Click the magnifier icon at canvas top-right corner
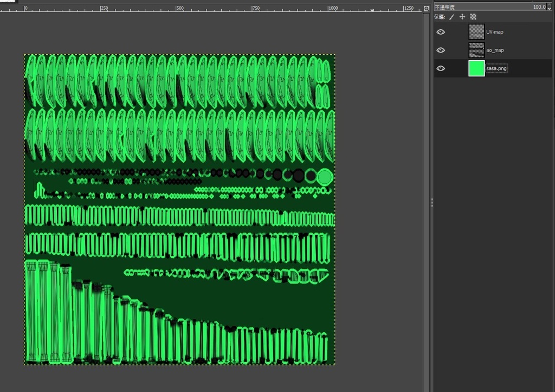This screenshot has width=555, height=392. click(x=427, y=8)
